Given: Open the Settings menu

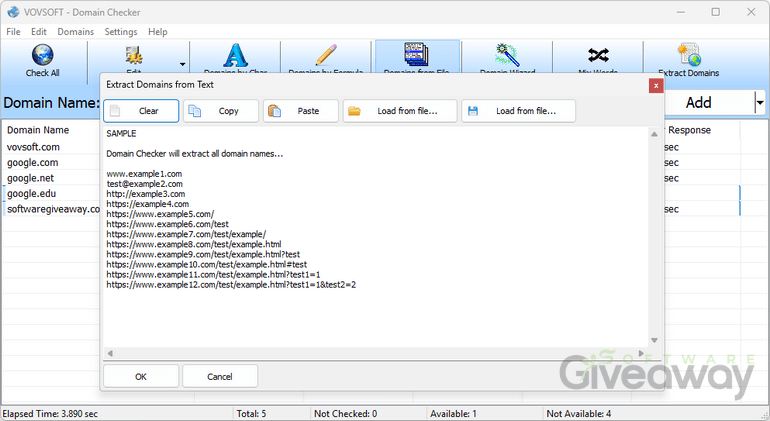Looking at the screenshot, I should pyautogui.click(x=121, y=32).
